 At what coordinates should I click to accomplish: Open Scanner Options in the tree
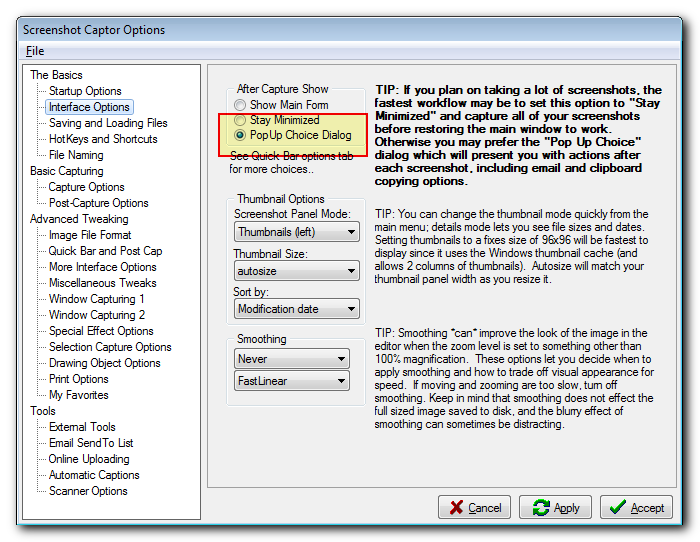point(88,491)
